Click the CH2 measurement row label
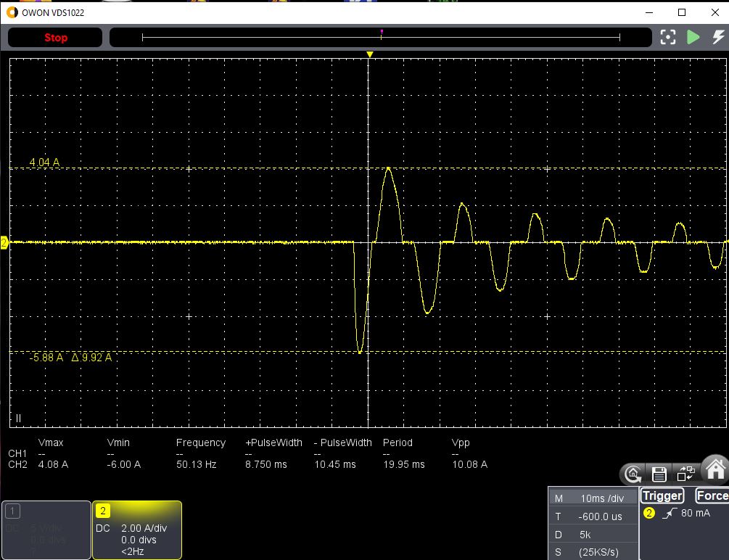729x560 pixels. [x=17, y=464]
